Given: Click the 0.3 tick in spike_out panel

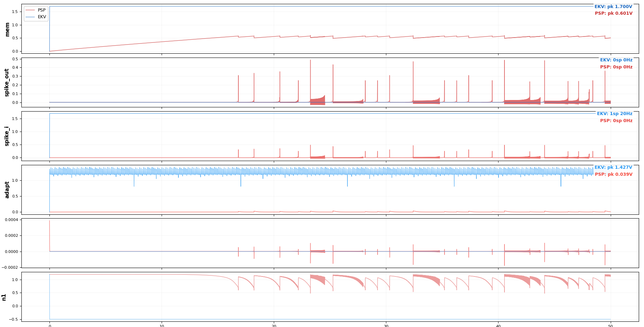Looking at the screenshot, I should [x=15, y=76].
